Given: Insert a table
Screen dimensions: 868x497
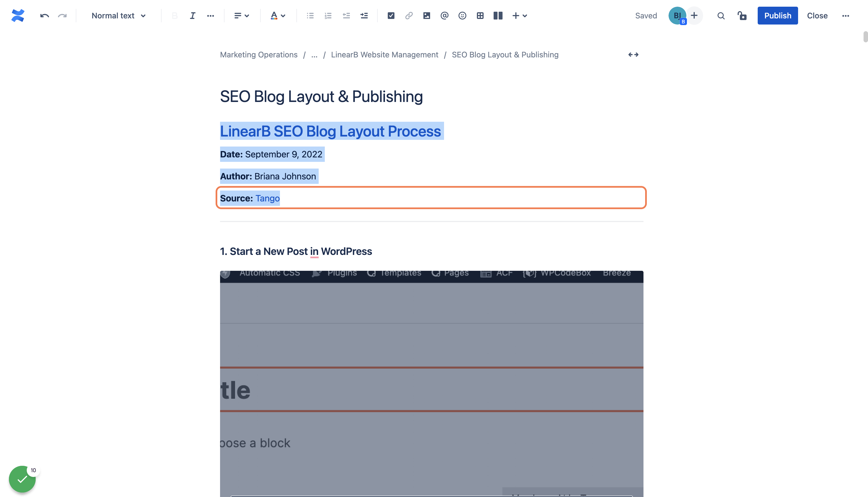Looking at the screenshot, I should [x=480, y=16].
